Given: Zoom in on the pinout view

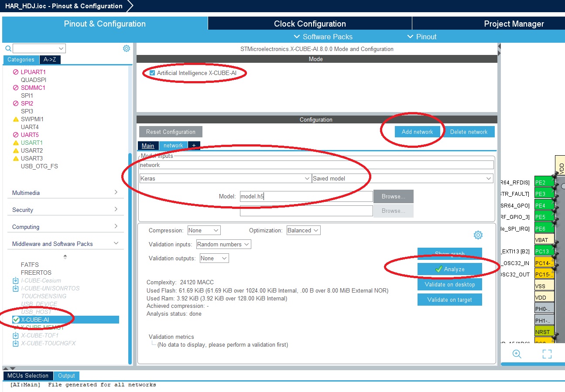Looking at the screenshot, I should point(517,354).
